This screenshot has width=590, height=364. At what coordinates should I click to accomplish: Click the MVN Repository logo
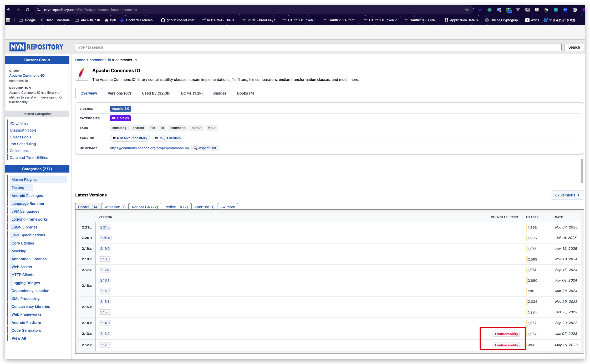[37, 47]
